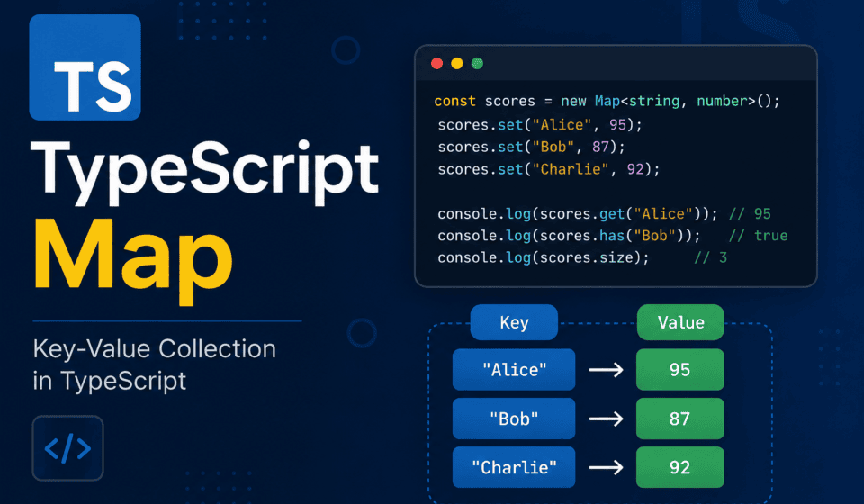Click the white TypeScript heading
The height and width of the screenshot is (504, 864).
pos(205,171)
